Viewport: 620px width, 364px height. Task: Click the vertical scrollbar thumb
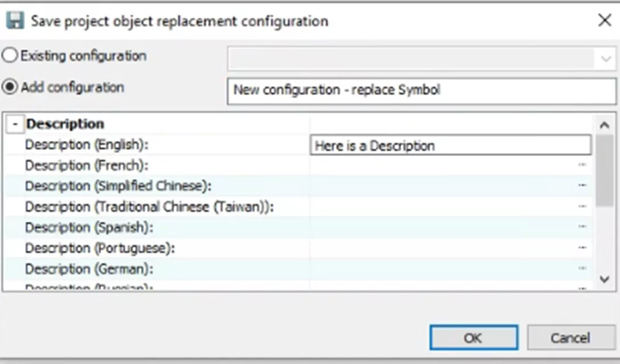[605, 170]
